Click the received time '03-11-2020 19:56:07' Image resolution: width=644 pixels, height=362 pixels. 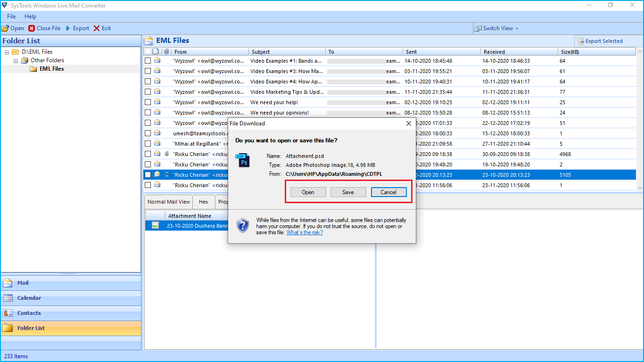[x=506, y=71]
